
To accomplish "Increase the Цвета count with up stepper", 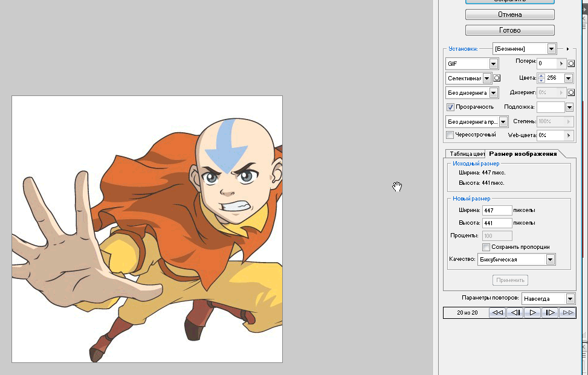I will coord(541,75).
